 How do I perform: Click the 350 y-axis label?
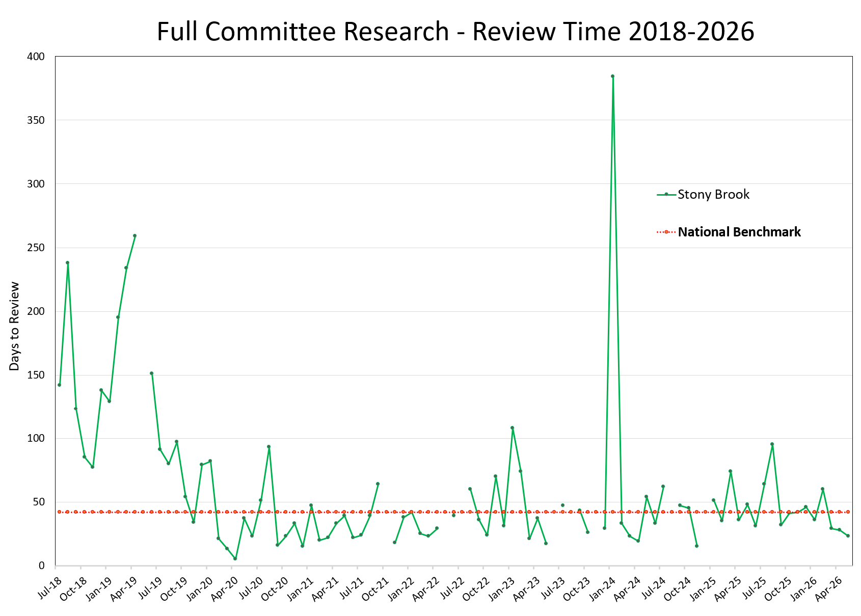[x=36, y=120]
